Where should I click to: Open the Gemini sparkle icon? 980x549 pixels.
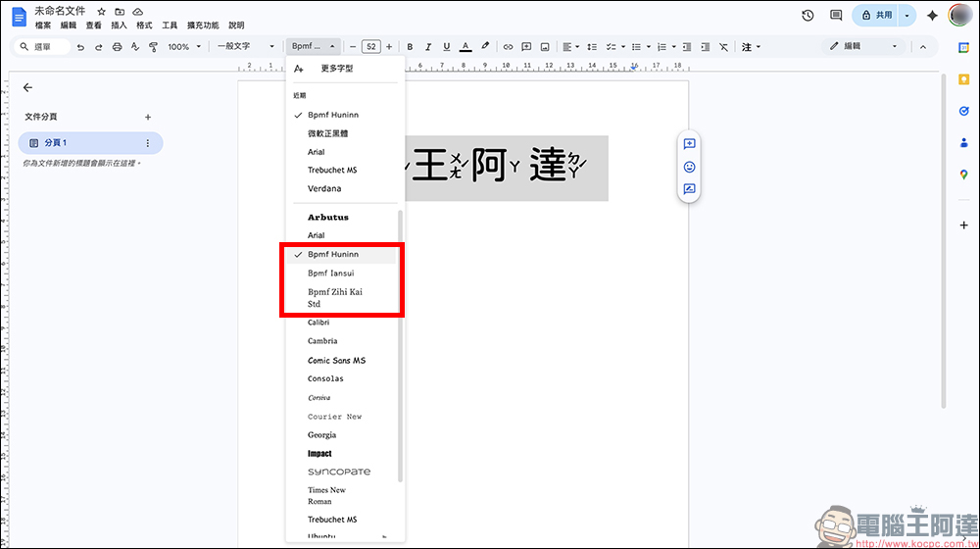pyautogui.click(x=932, y=16)
